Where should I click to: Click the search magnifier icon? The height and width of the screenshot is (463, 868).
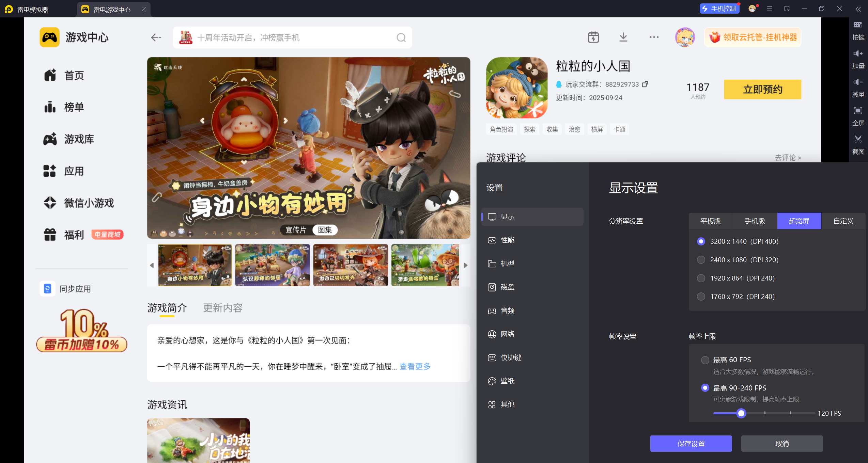(x=401, y=37)
